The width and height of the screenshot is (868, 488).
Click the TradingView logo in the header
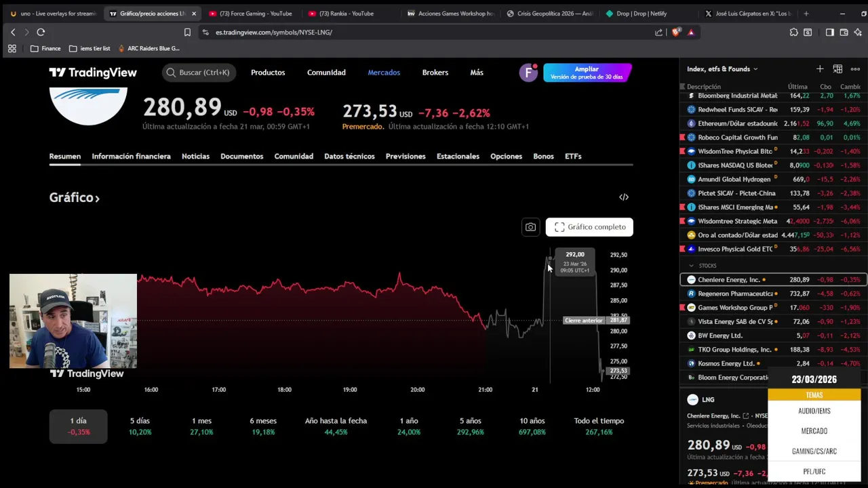[x=93, y=73]
